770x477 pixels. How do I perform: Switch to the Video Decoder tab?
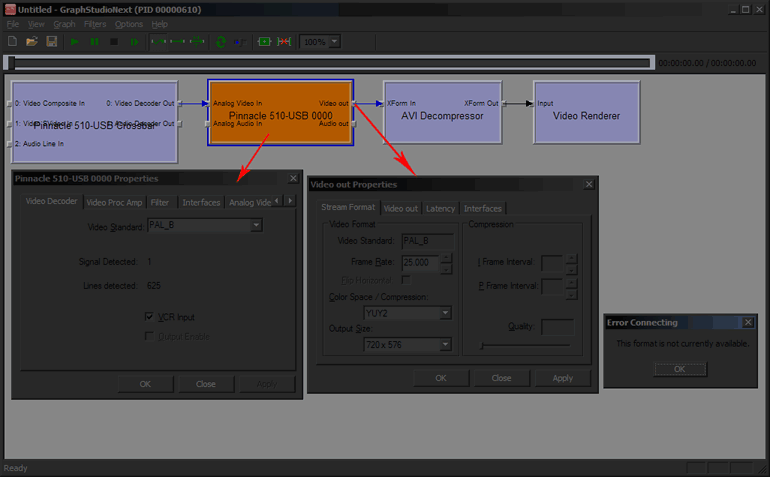tap(52, 201)
